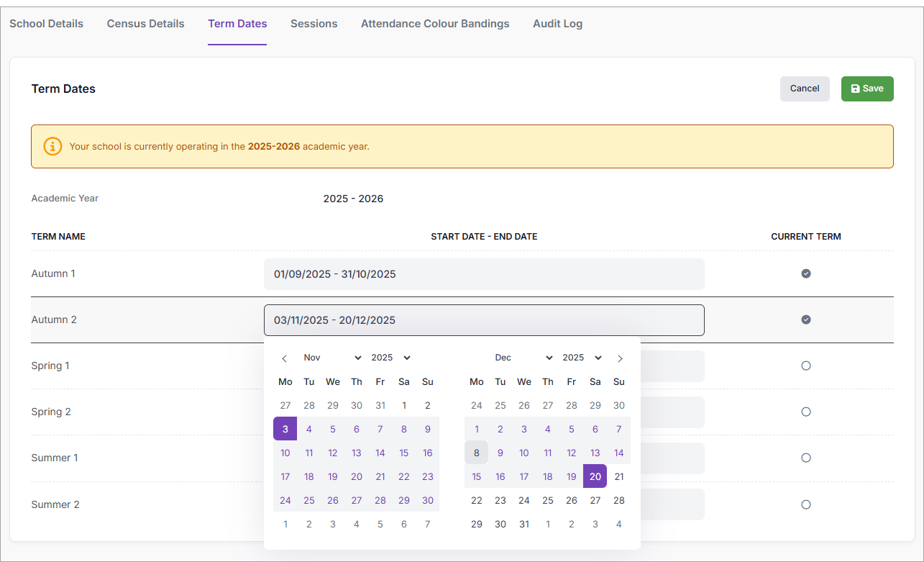Open the left calendar year dropdown
The width and height of the screenshot is (924, 562).
pyautogui.click(x=390, y=358)
